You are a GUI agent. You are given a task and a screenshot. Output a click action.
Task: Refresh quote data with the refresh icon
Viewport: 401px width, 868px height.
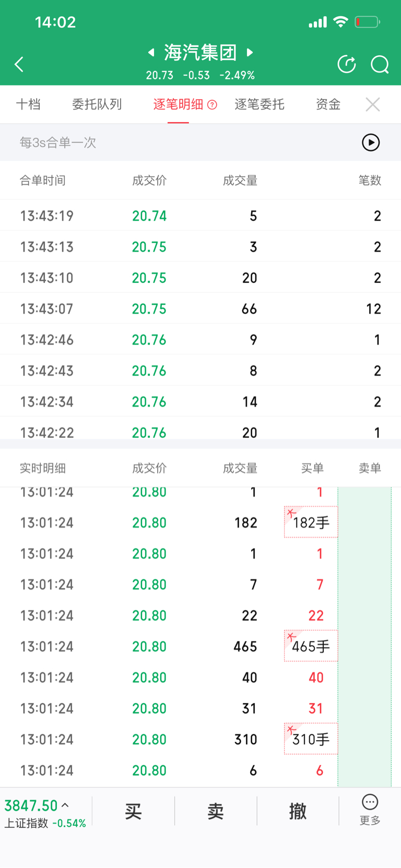[347, 64]
